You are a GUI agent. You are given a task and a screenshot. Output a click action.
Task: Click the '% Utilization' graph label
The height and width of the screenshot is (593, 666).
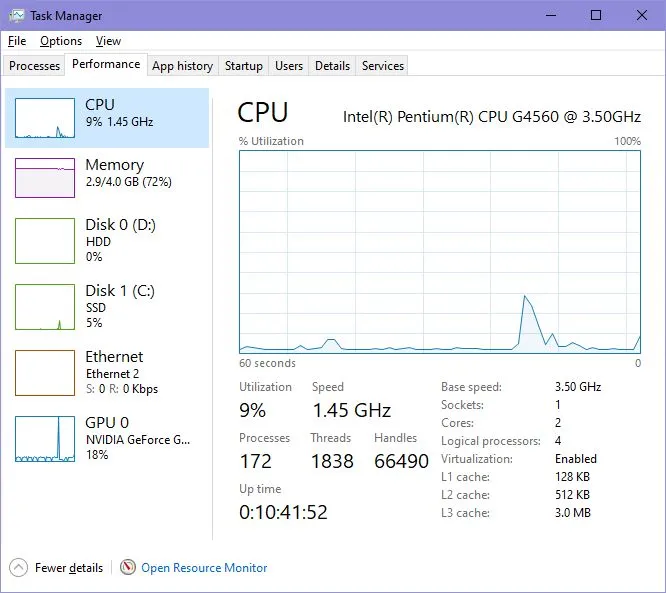[x=271, y=141]
